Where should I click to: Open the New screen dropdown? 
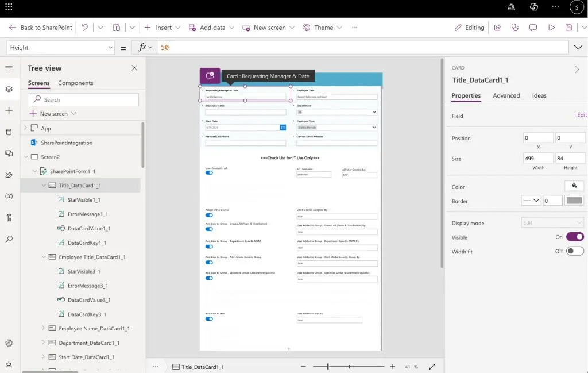click(268, 27)
